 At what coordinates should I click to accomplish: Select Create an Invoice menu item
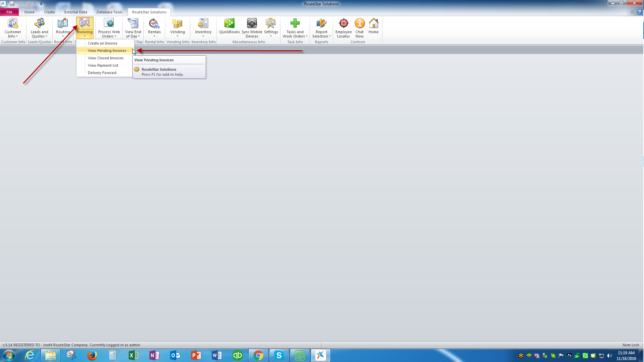pyautogui.click(x=105, y=43)
